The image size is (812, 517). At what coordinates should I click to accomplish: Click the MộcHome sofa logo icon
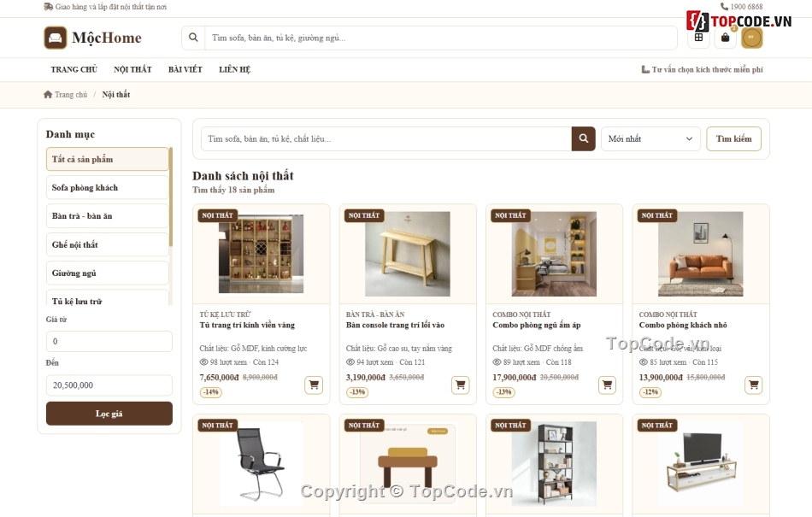[56, 38]
